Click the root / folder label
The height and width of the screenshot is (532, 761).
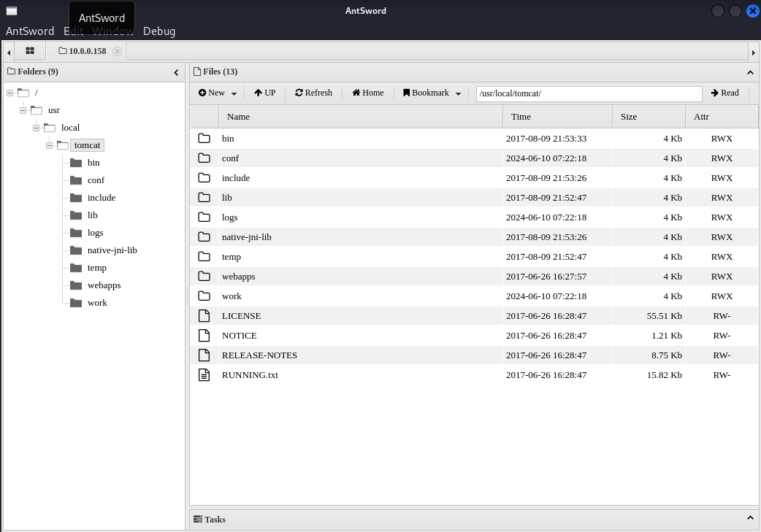pyautogui.click(x=37, y=93)
